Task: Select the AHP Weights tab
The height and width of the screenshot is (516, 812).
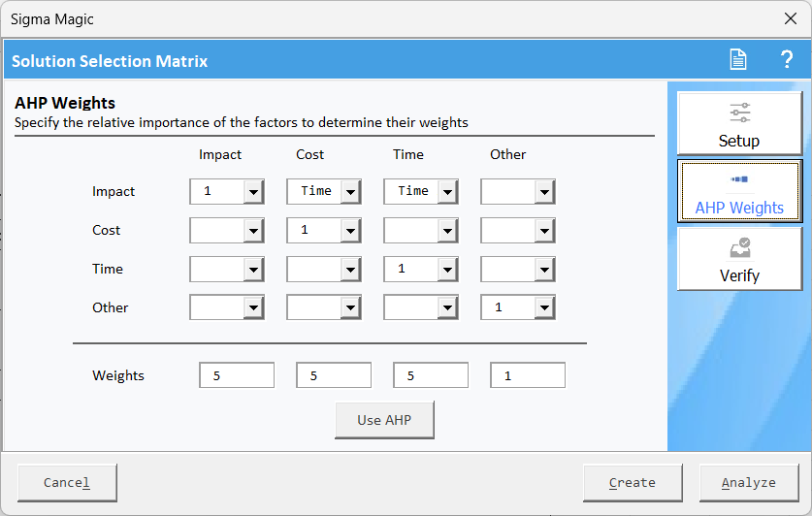Action: tap(739, 191)
